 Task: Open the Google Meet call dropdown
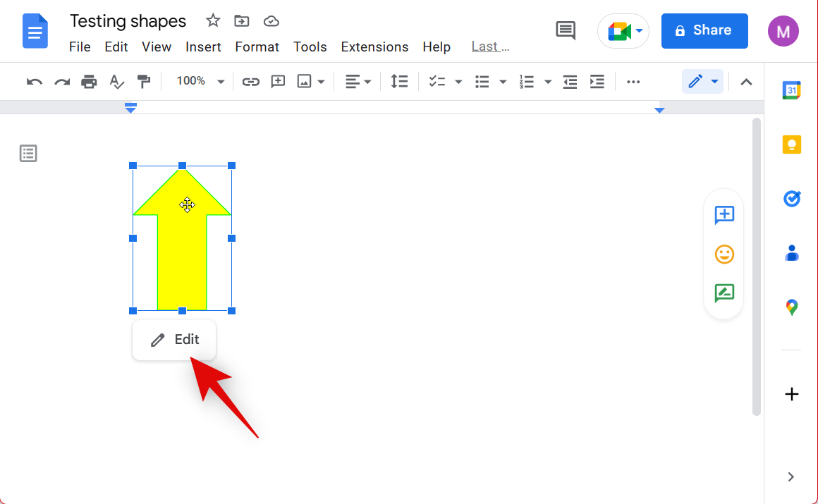[x=623, y=31]
